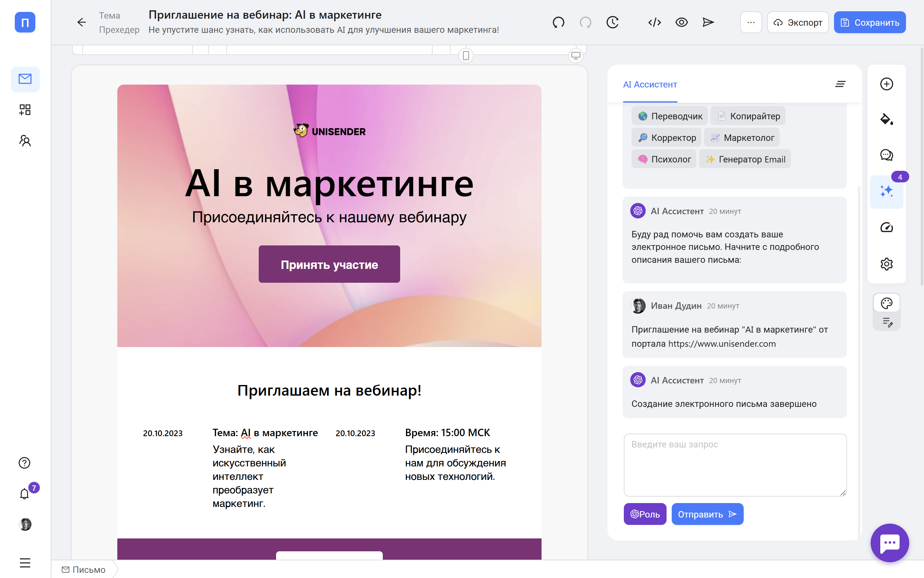Click the undo arrow icon
This screenshot has width=924, height=578.
[558, 22]
